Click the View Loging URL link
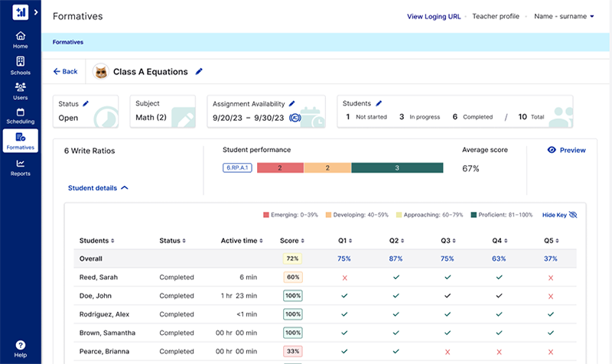612x364 pixels. (434, 16)
